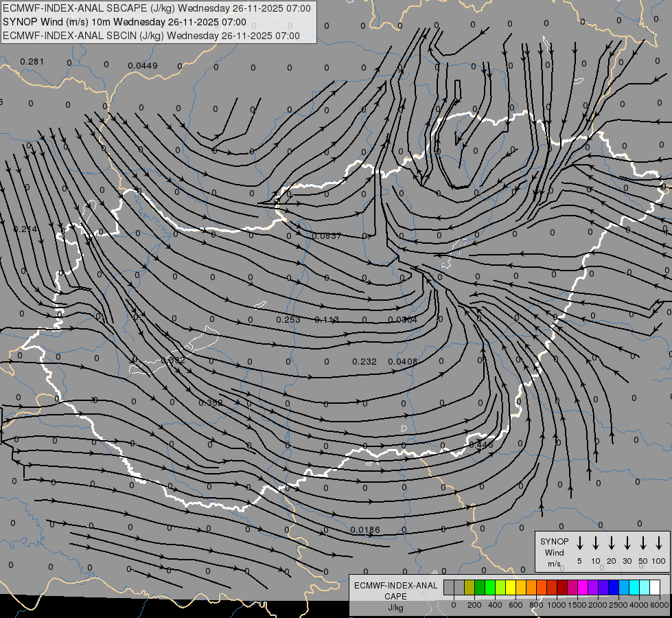The width and height of the screenshot is (672, 618).
Task: Pick the deep blue CAPE swatch
Action: 613,588
